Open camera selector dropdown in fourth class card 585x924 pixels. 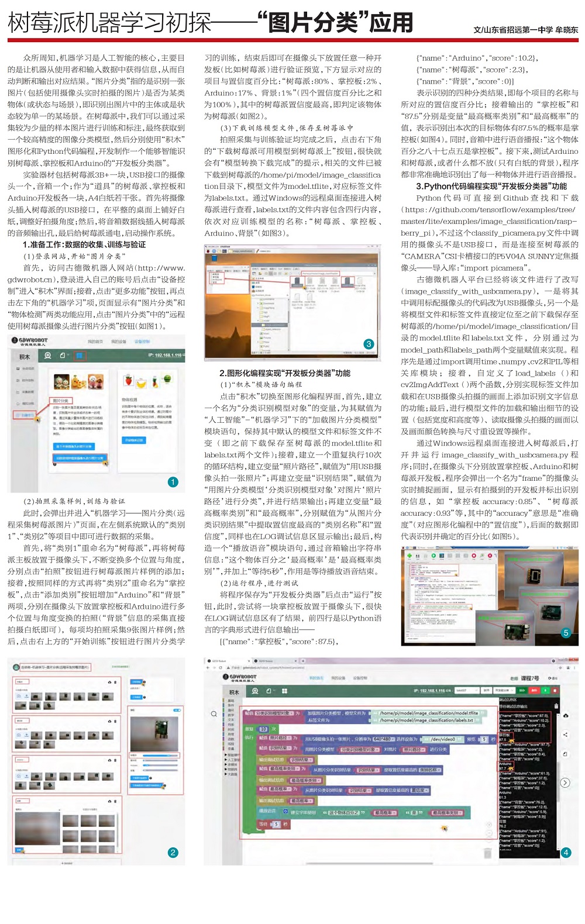coord(37,809)
